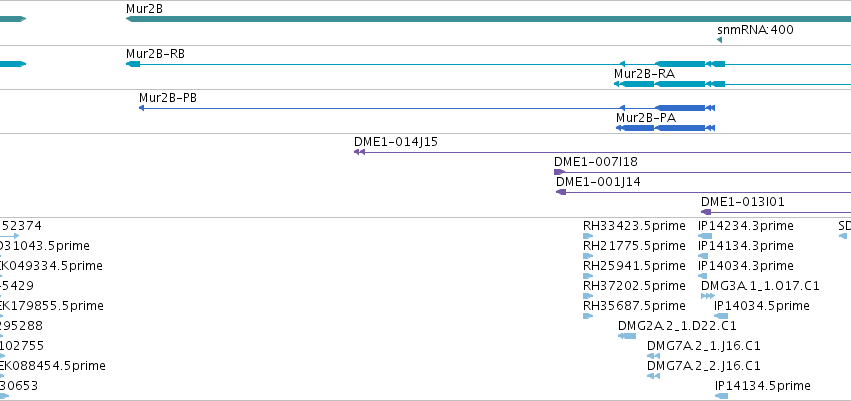Select the IP14134.5prime EST label
This screenshot has width=851, height=401.
tap(763, 386)
